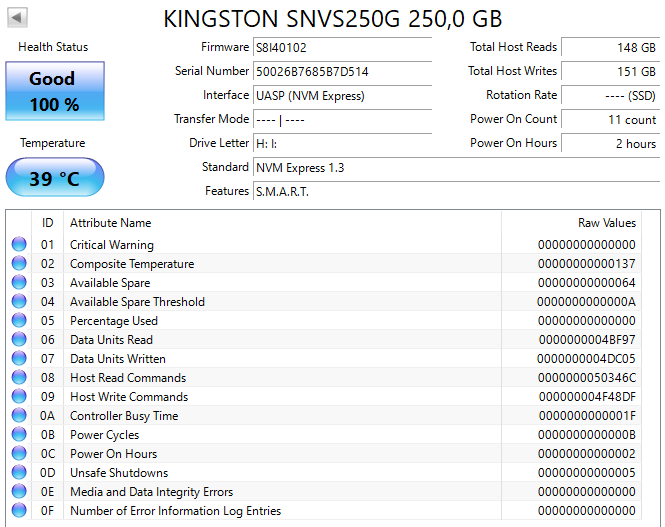Click the ID column header
This screenshot has height=527, width=665.
click(x=47, y=223)
